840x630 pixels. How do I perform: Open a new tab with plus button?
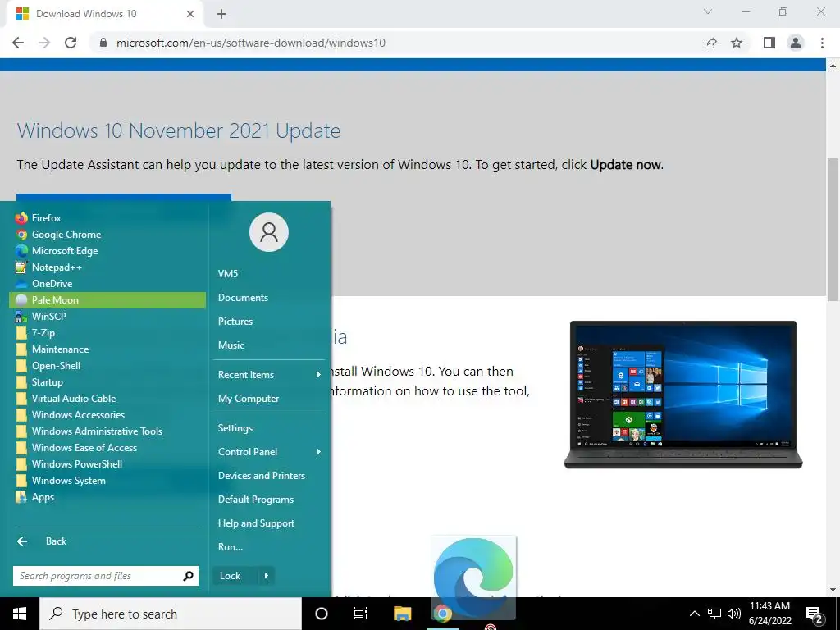[221, 14]
